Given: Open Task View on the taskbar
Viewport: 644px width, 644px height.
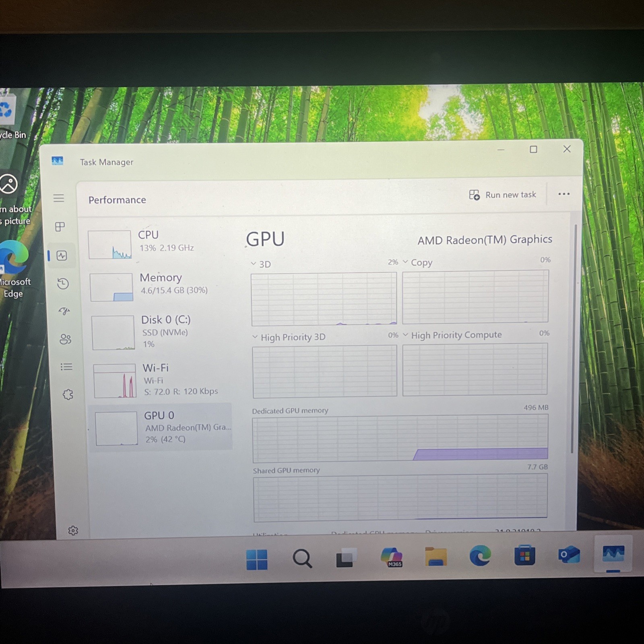Looking at the screenshot, I should tap(346, 558).
